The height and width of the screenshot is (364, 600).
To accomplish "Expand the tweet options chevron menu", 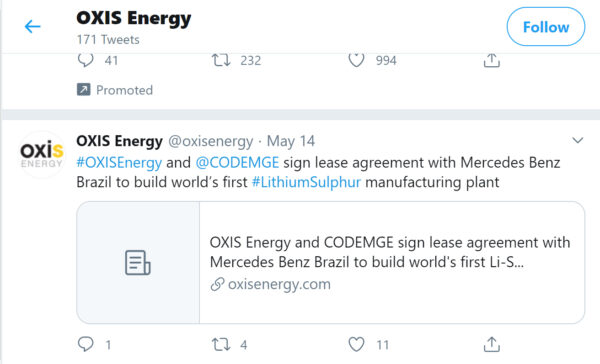I will 577,140.
